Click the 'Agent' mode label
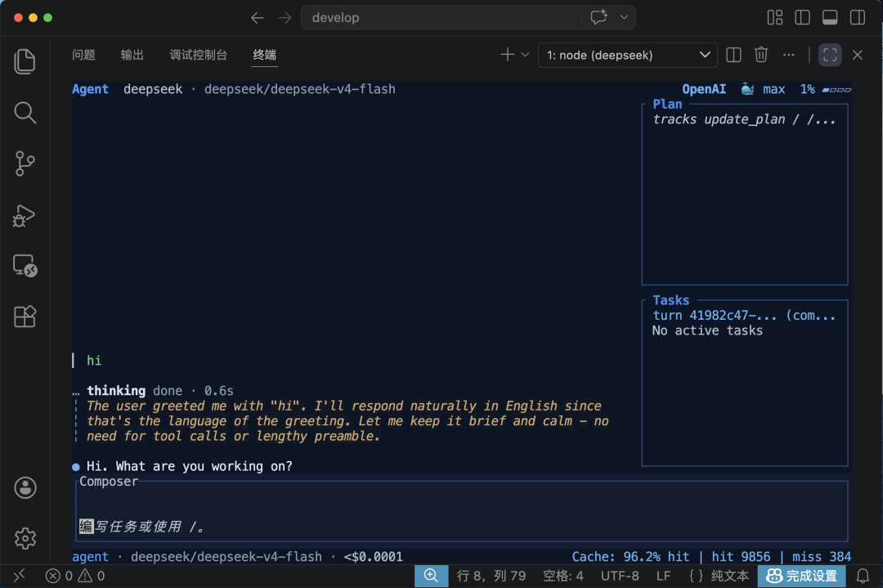883x588 pixels. click(90, 89)
